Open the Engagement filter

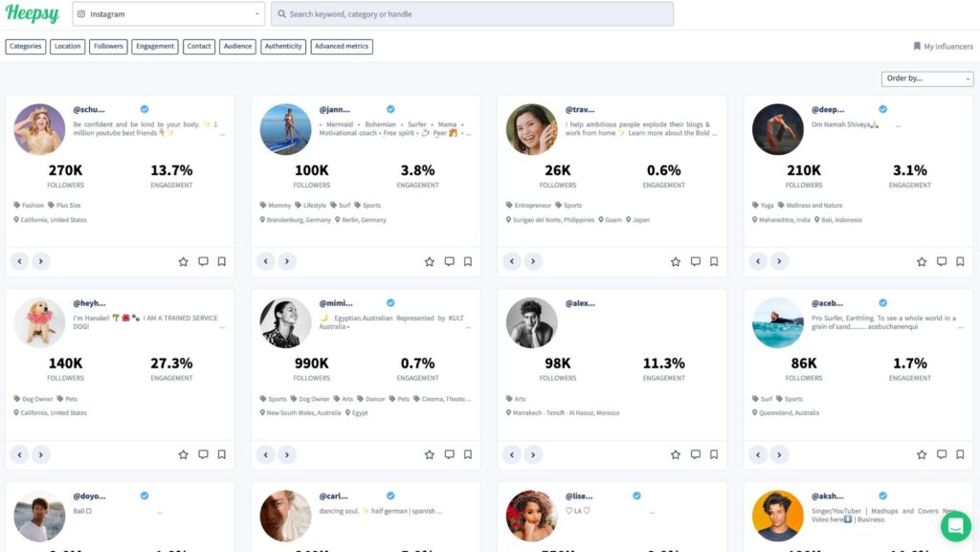pyautogui.click(x=155, y=46)
